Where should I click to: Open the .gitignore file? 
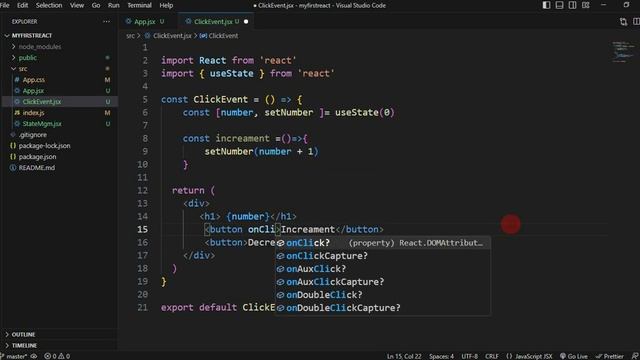pyautogui.click(x=59, y=135)
